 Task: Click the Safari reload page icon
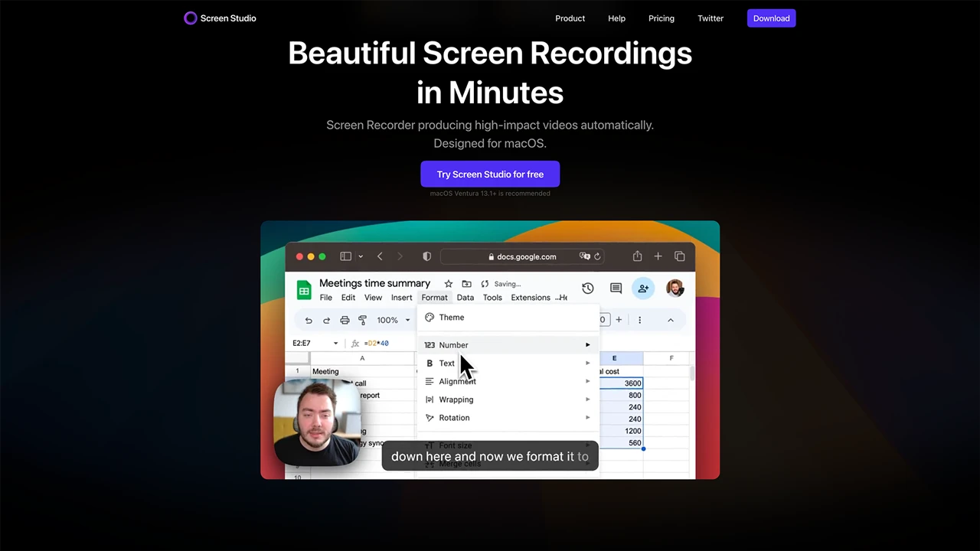[x=598, y=256]
